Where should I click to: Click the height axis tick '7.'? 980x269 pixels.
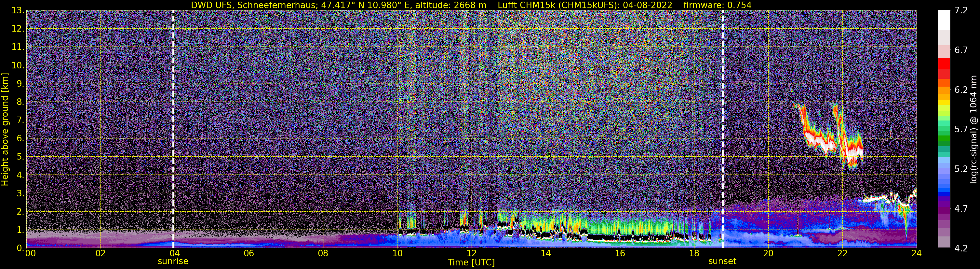(x=20, y=120)
